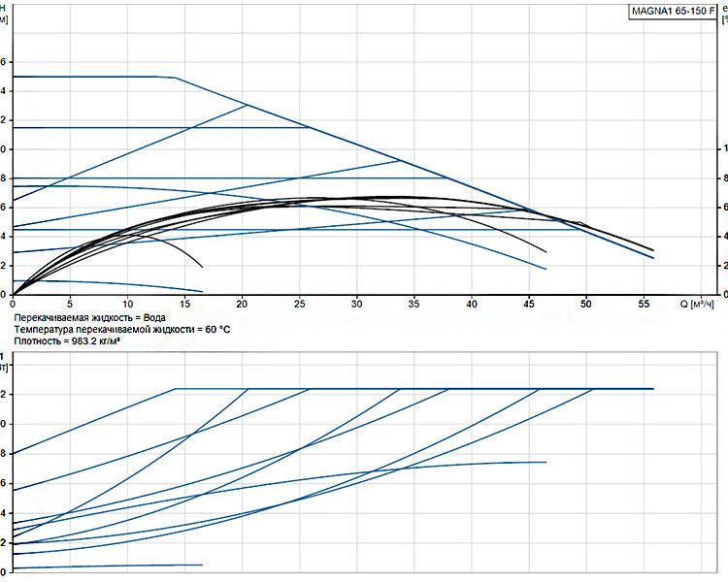Image resolution: width=728 pixels, height=582 pixels.
Task: Click the word 'Плотность' under the chart
Action: pyautogui.click(x=35, y=341)
